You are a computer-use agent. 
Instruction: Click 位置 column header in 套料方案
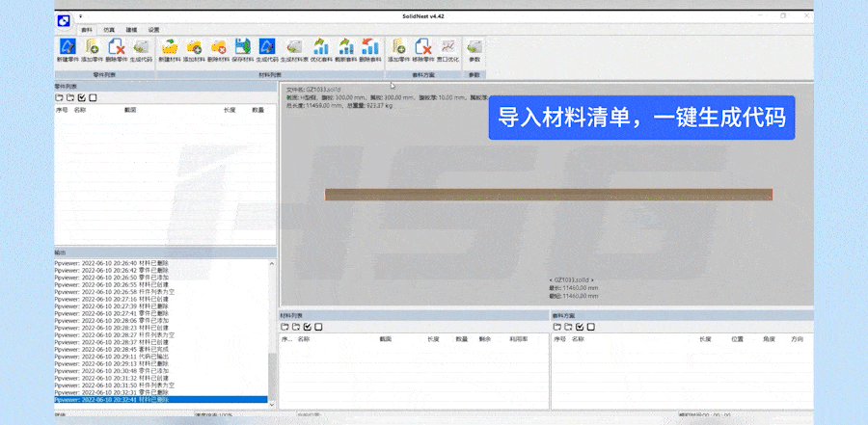coord(738,339)
